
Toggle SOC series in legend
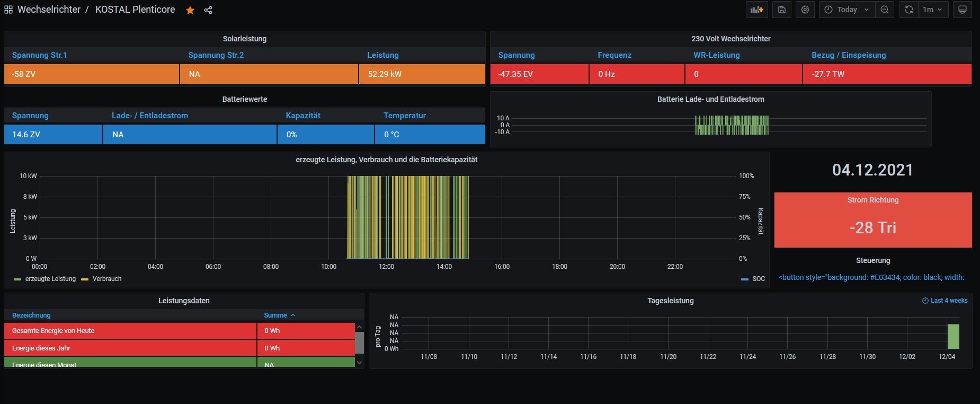click(758, 279)
